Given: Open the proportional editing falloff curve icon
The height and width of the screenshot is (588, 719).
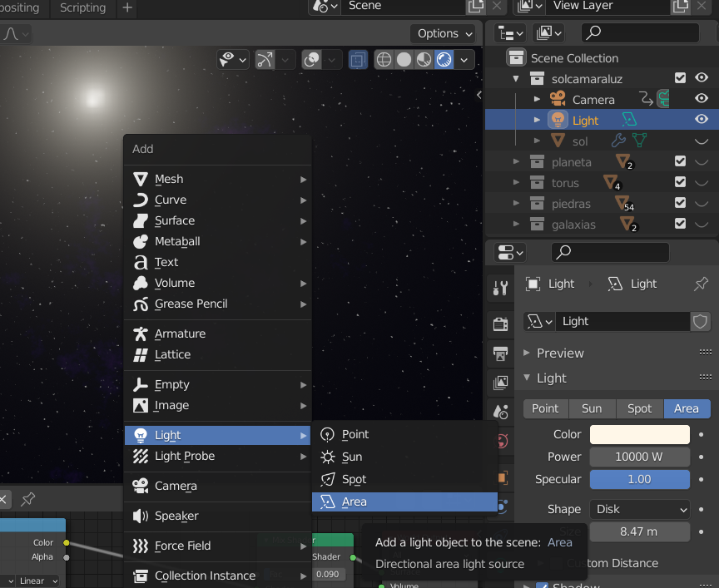Looking at the screenshot, I should (16, 34).
